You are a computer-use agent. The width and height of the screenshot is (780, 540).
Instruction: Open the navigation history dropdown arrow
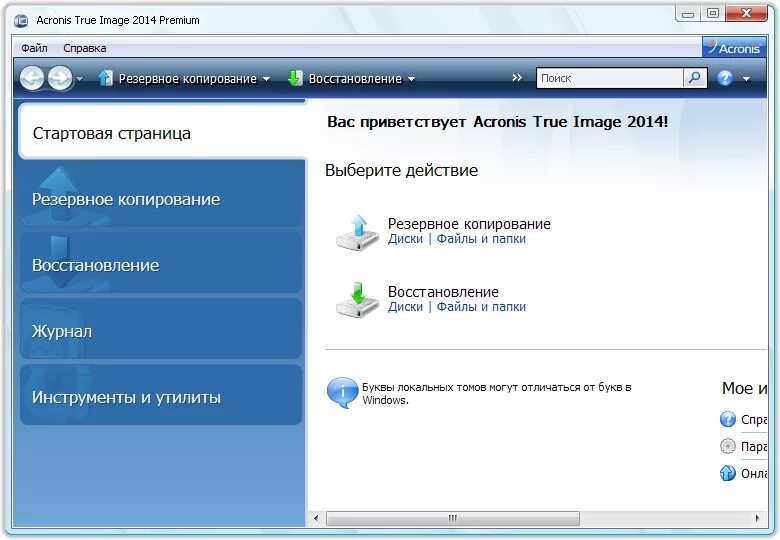80,79
